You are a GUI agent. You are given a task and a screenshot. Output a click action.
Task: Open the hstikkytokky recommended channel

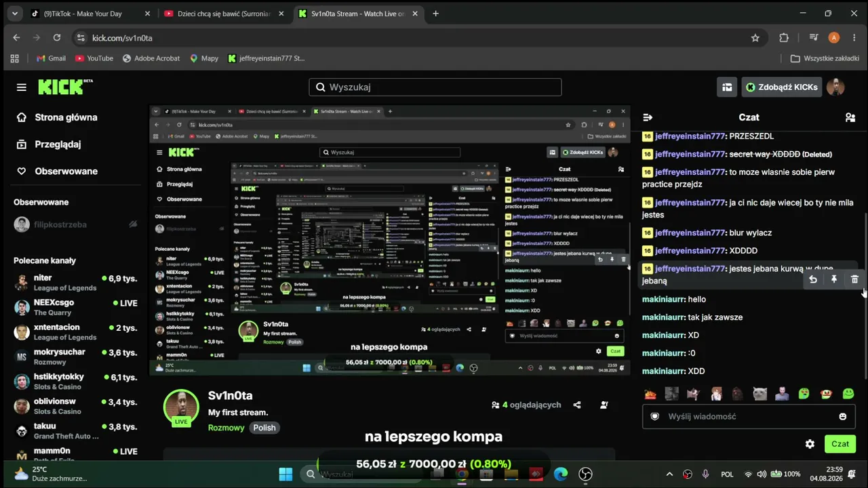pos(76,382)
